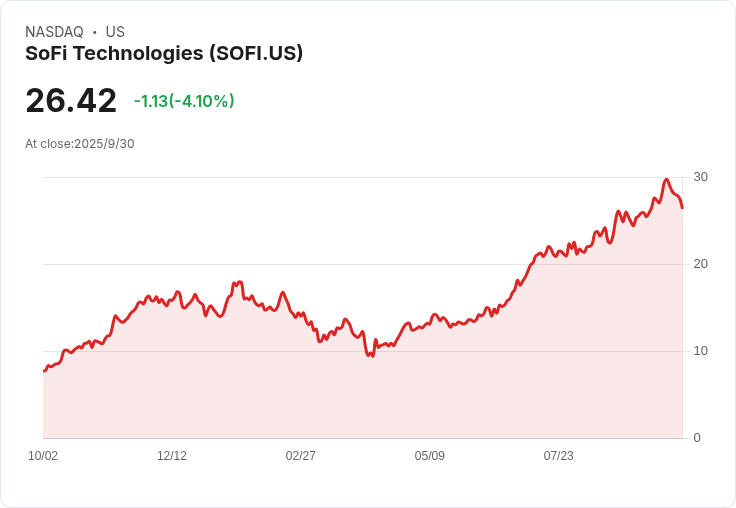The height and width of the screenshot is (508, 736).
Task: Click the dot separator between NASDAQ and US
Action: pyautogui.click(x=95, y=32)
